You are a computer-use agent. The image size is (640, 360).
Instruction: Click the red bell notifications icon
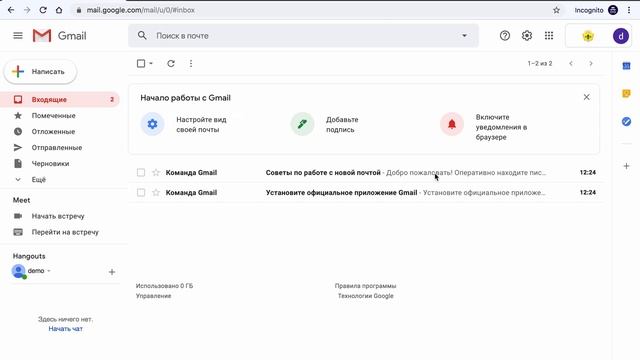coord(452,124)
